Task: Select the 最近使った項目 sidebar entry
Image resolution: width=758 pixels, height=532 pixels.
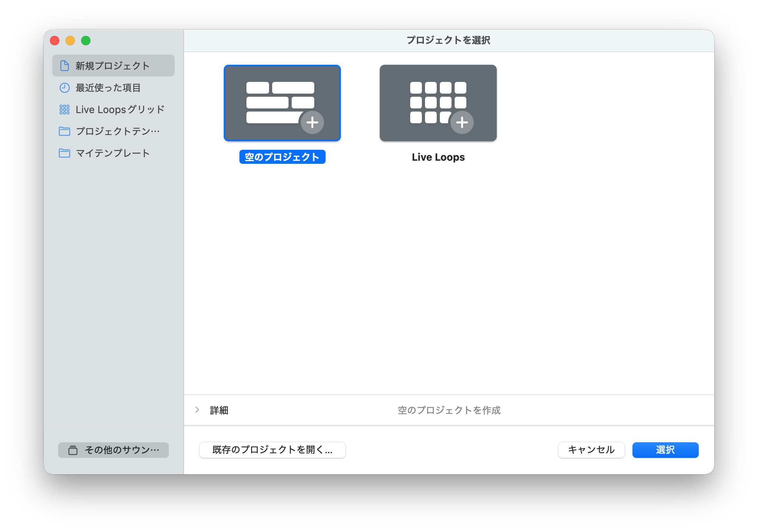Action: pyautogui.click(x=108, y=88)
